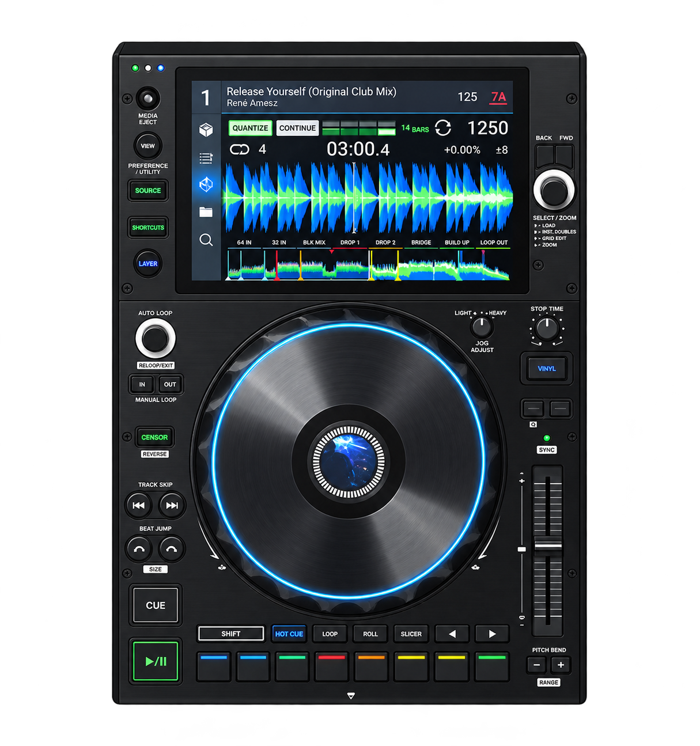Screen dimensions: 700x746
Task: Tap the loop icon left of 4
Action: click(x=239, y=150)
